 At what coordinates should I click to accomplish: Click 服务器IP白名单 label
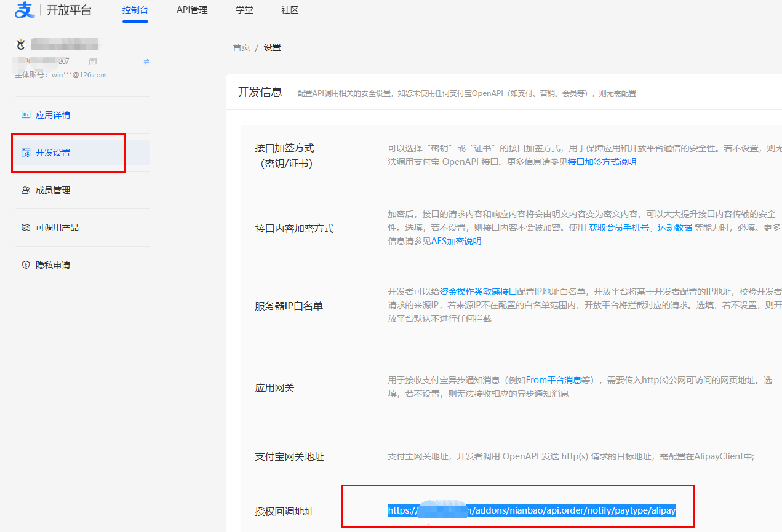[289, 306]
